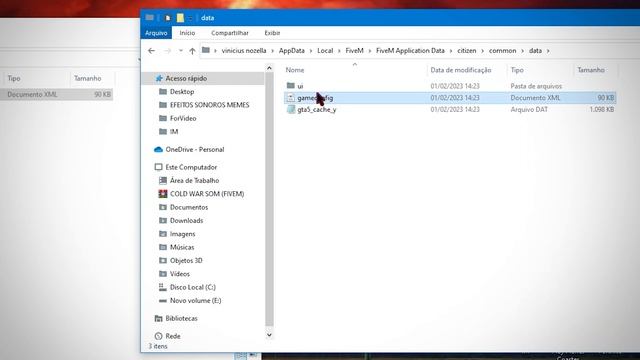Click the 'gta5_cache_y' file name
Screen dimensions: 640x360
click(x=317, y=109)
